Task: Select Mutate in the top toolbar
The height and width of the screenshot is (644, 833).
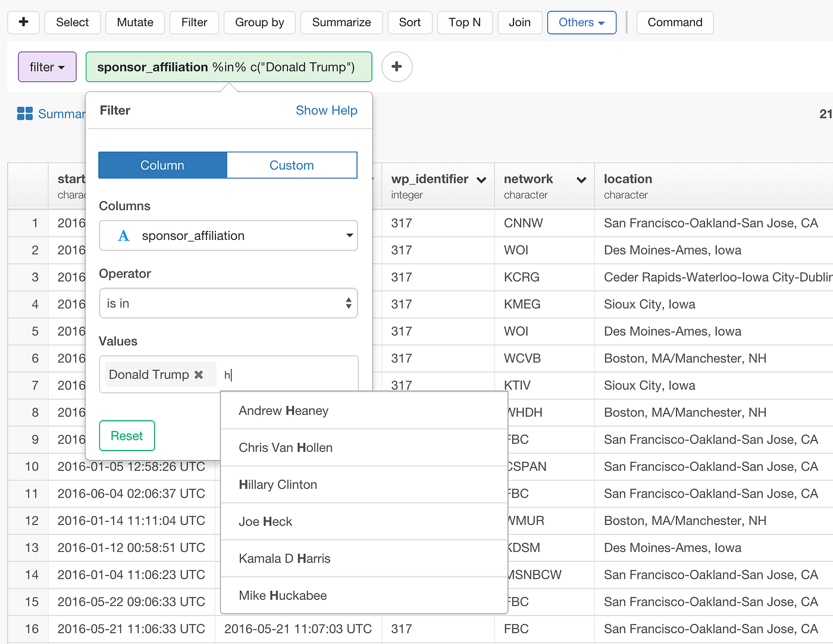Action: [134, 22]
